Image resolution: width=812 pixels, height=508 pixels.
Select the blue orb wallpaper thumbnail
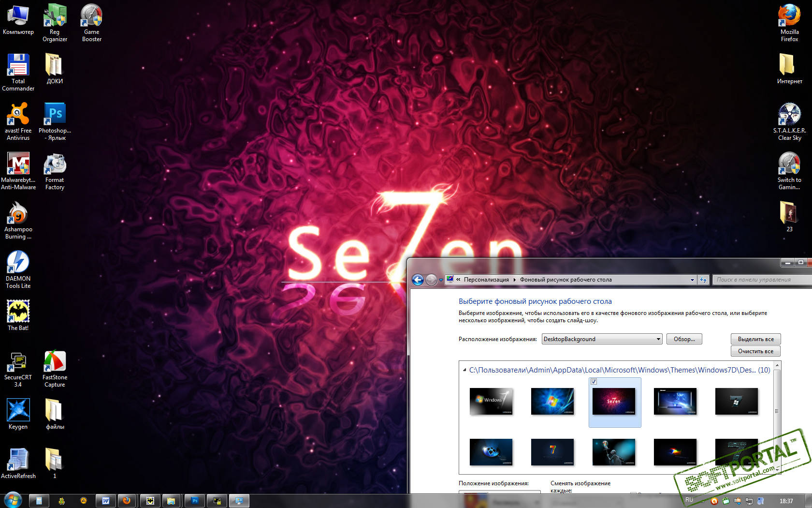tap(491, 452)
